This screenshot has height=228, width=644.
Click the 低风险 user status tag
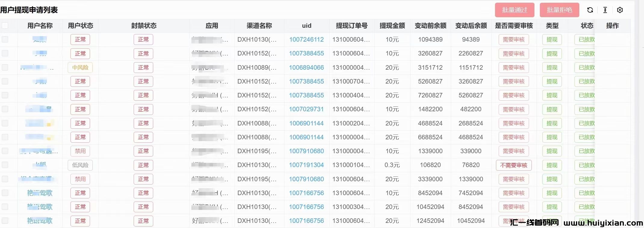[80, 165]
